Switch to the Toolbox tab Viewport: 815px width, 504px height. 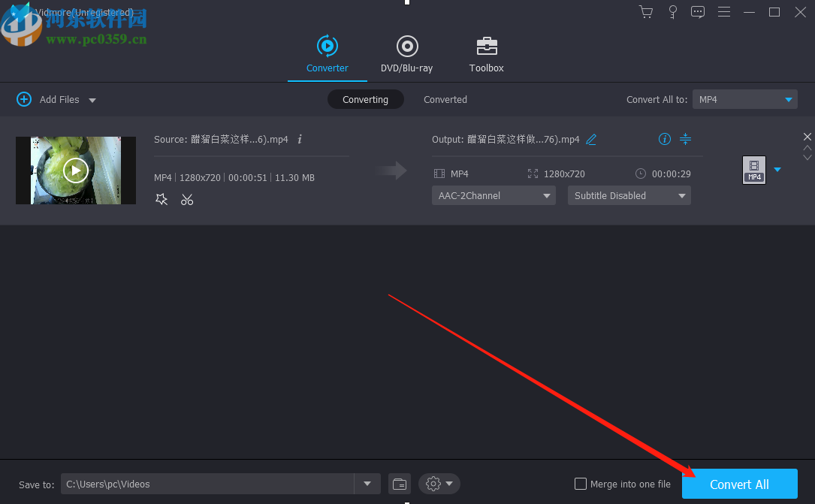pyautogui.click(x=486, y=54)
